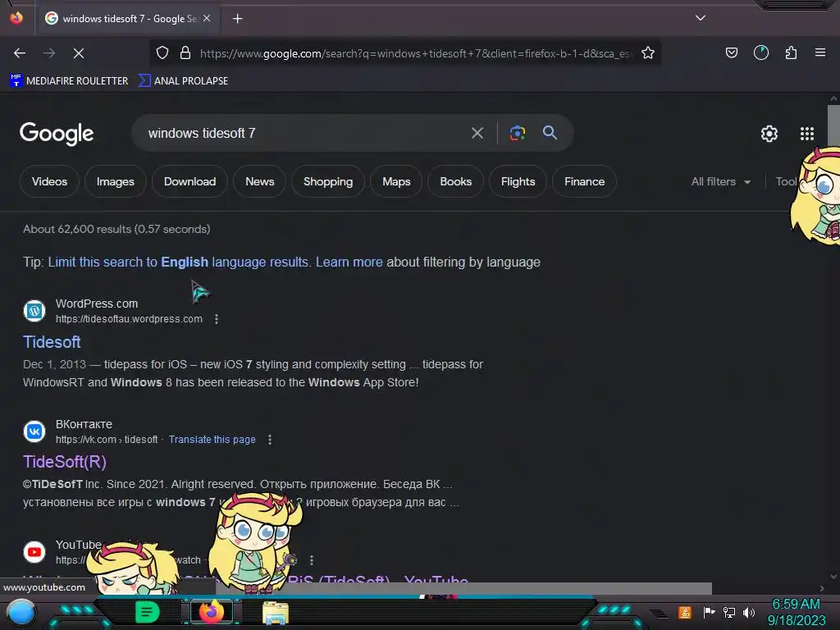Switch to the Maps filter
This screenshot has width=840, height=630.
tap(396, 181)
